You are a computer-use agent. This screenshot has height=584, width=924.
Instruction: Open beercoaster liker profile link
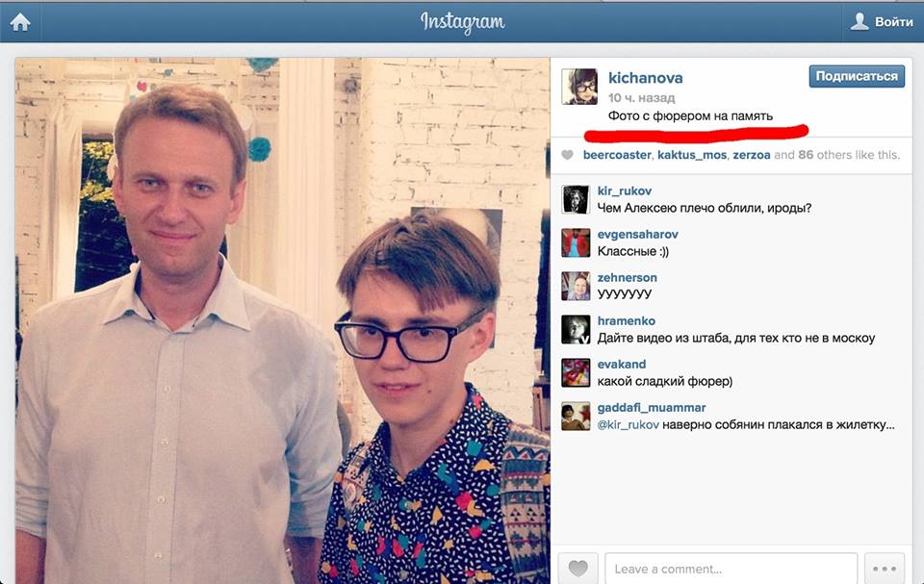point(617,155)
